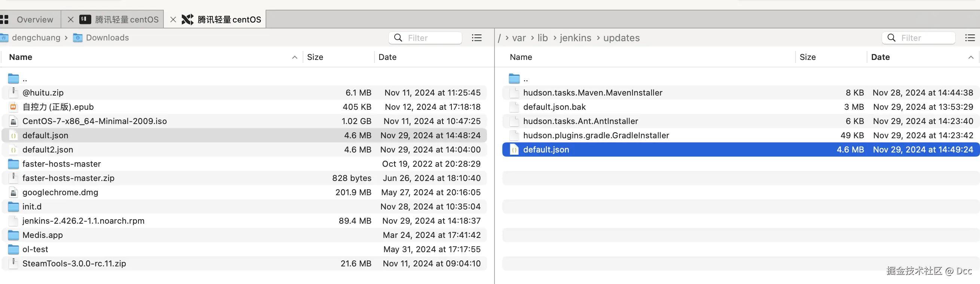
Task: Toggle left pane Name sort arrow
Action: click(294, 57)
